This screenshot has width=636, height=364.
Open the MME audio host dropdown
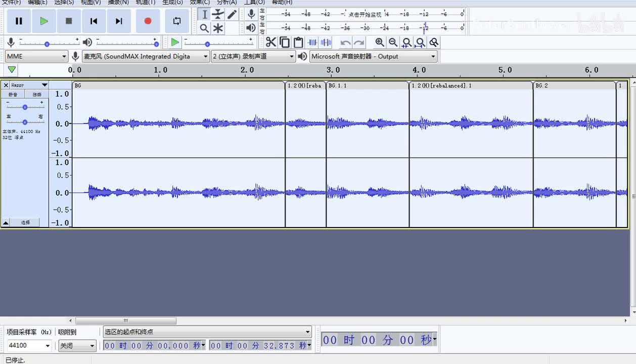(36, 56)
